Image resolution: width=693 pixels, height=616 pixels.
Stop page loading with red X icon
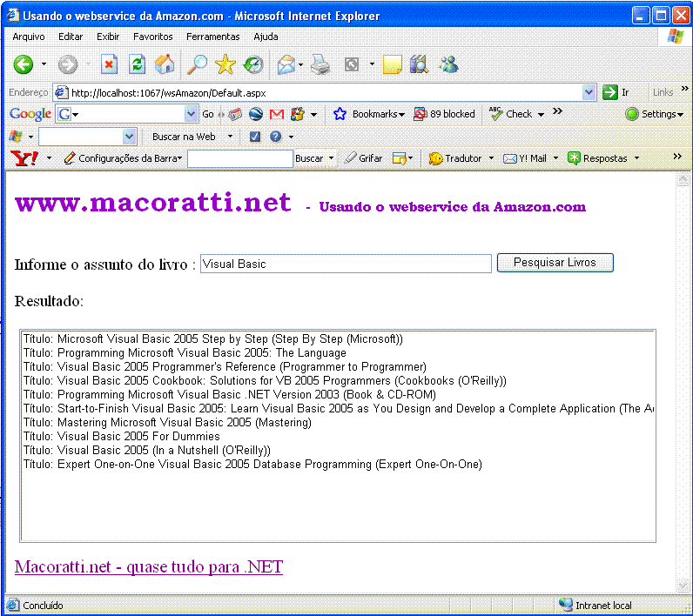click(x=109, y=65)
